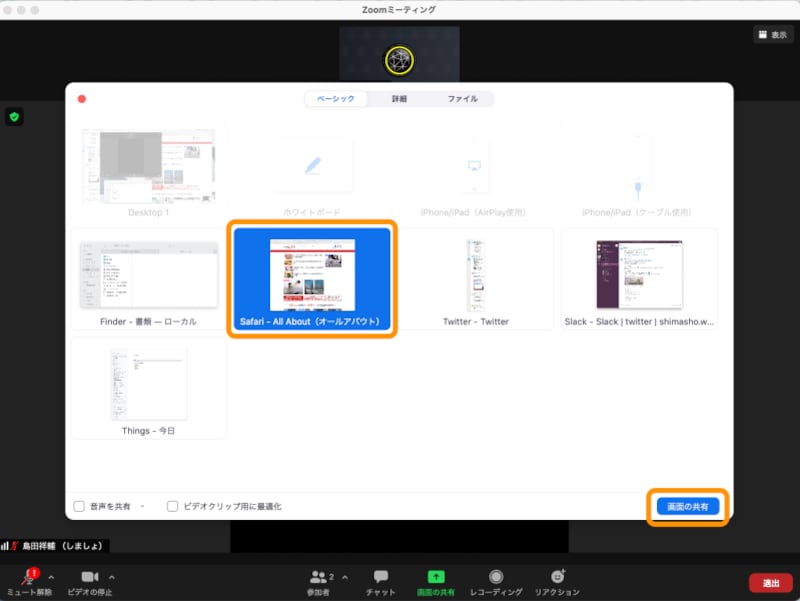The height and width of the screenshot is (601, 800).
Task: Click the green encryption shield icon
Action: [14, 117]
